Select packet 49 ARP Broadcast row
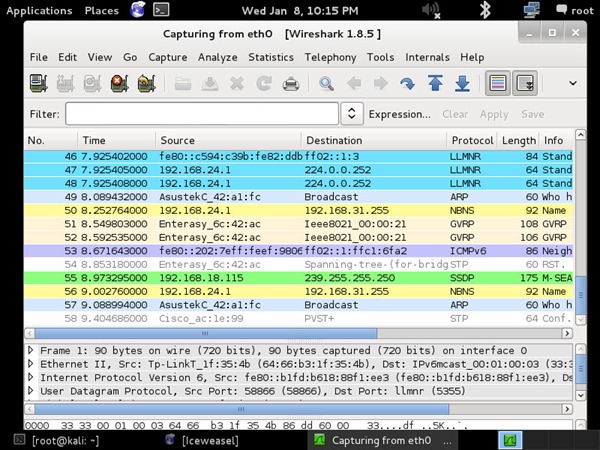 (298, 197)
